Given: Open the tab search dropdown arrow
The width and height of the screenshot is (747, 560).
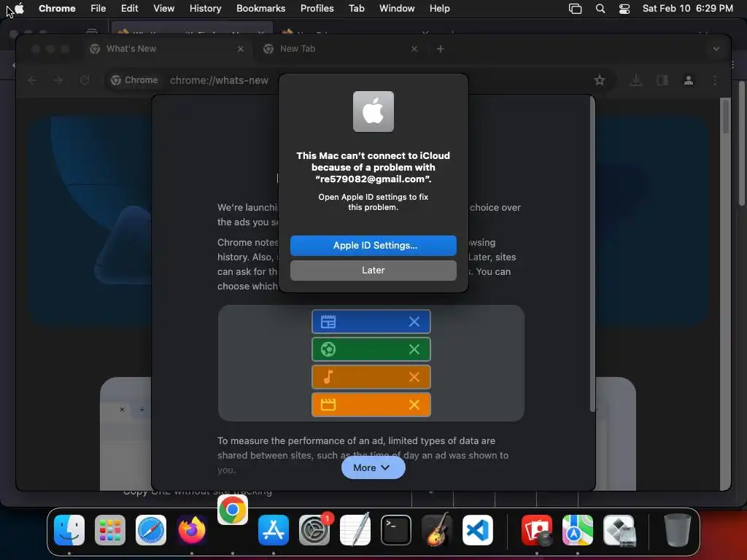Looking at the screenshot, I should 716,49.
